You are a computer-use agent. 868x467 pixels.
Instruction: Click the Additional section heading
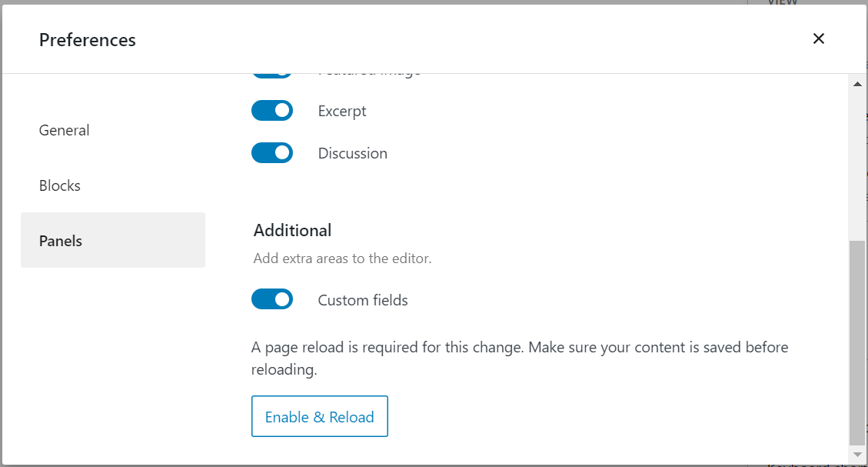click(x=292, y=230)
